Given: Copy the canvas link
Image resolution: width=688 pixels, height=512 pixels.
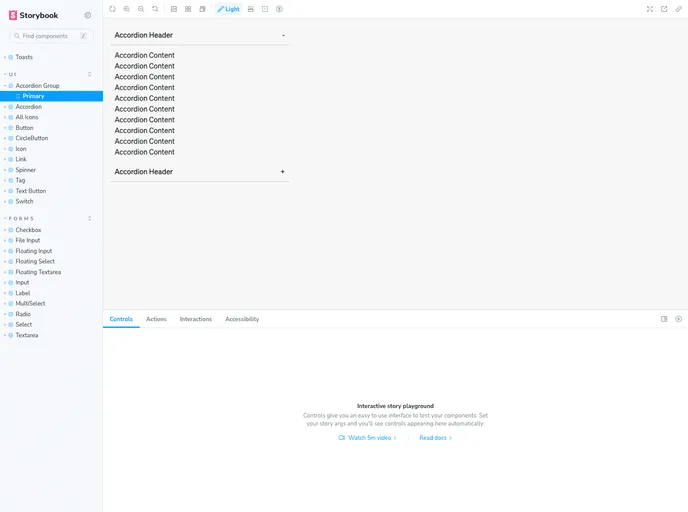Looking at the screenshot, I should pos(678,9).
